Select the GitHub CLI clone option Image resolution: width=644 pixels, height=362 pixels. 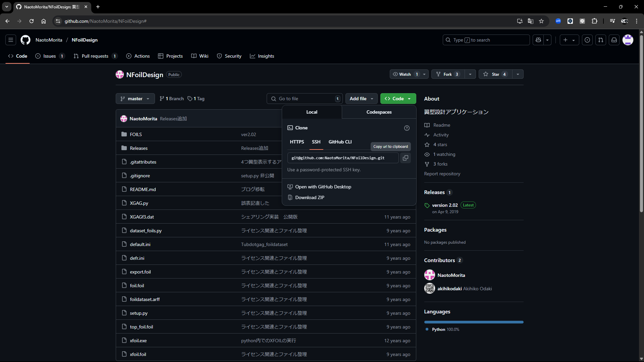click(x=340, y=142)
